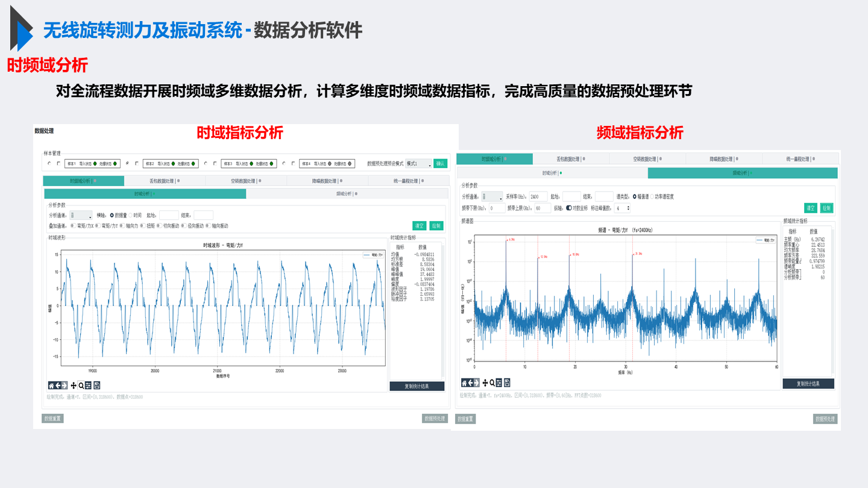Viewport: 868px width, 488px height.
Task: Copy time-domain stats via 复制统计结果
Action: 417,386
